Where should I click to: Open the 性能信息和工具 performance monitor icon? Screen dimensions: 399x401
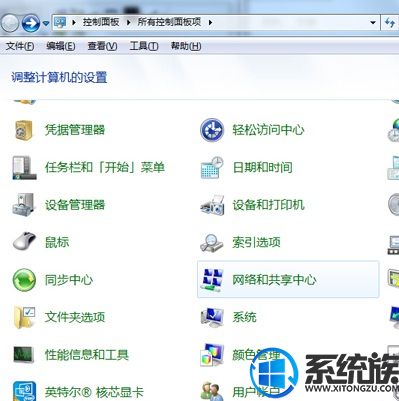[24, 354]
